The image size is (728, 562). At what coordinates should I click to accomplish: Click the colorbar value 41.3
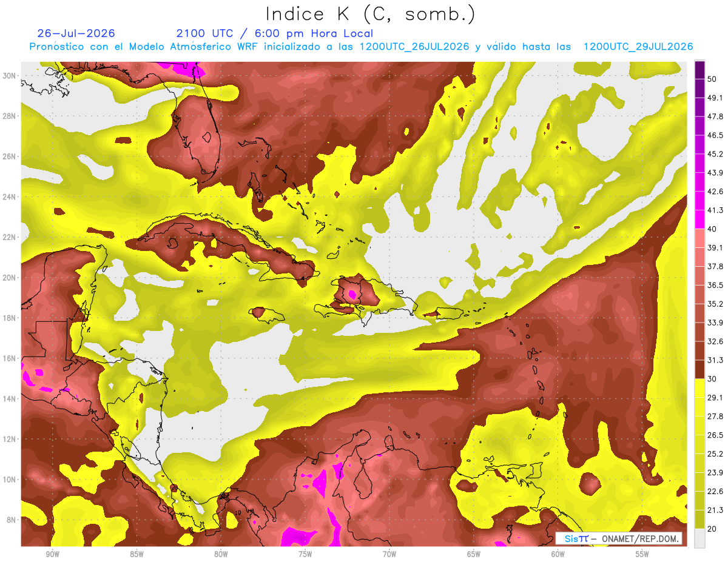[x=716, y=210]
